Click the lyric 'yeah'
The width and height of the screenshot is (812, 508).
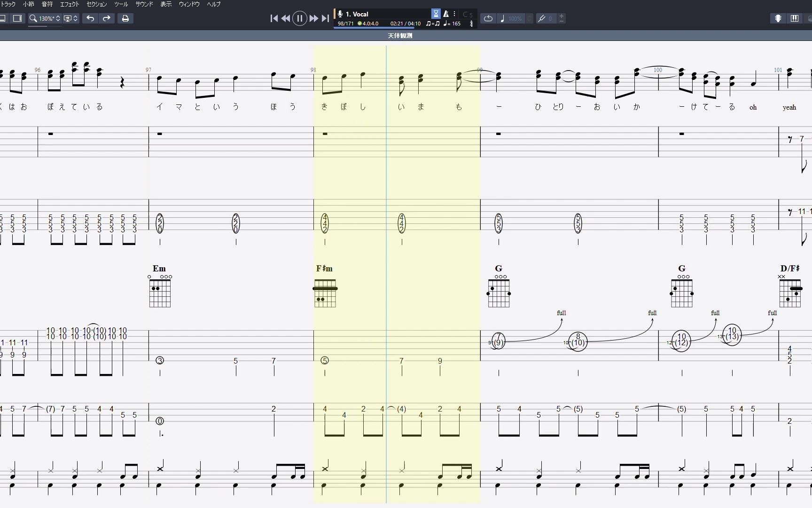pos(789,107)
